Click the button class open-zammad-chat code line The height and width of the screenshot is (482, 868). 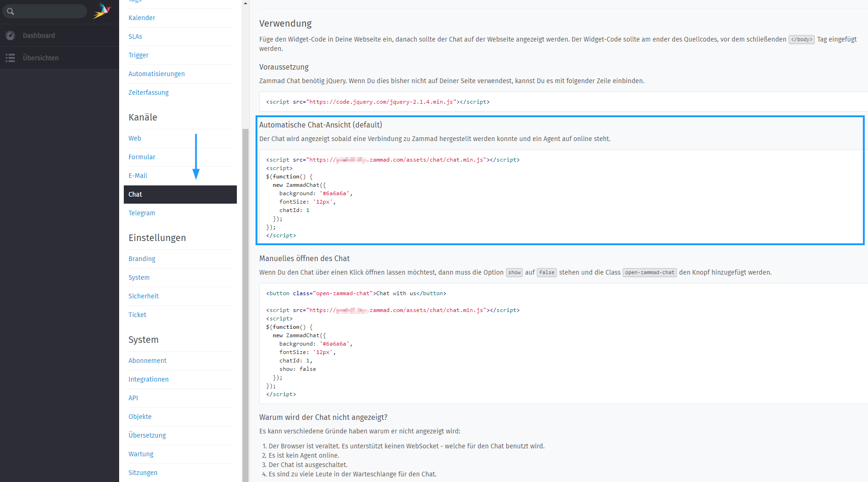pyautogui.click(x=356, y=293)
